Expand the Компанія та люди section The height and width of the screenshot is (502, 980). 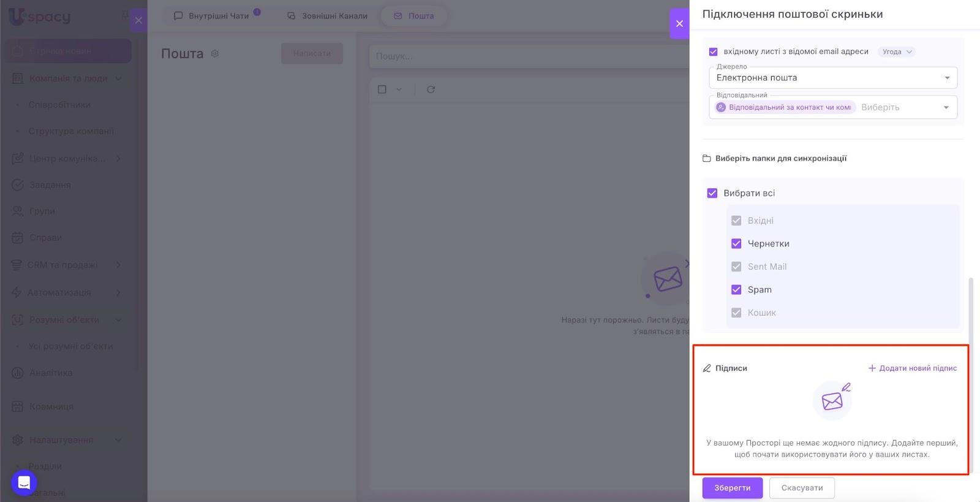tap(118, 78)
